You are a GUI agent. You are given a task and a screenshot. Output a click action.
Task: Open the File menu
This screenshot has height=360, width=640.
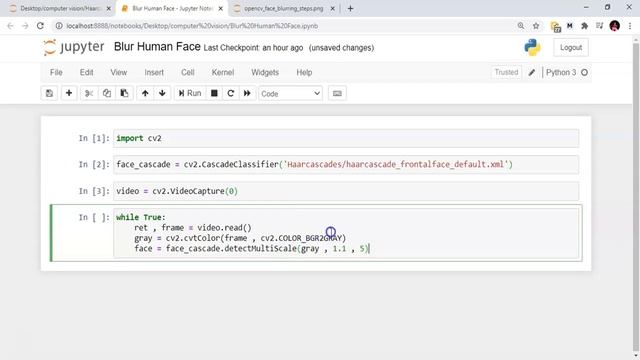click(x=56, y=72)
